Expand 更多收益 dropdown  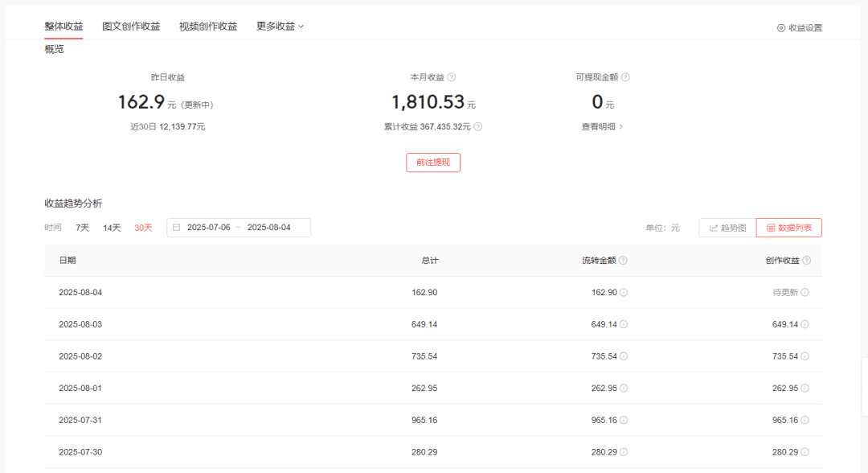280,26
